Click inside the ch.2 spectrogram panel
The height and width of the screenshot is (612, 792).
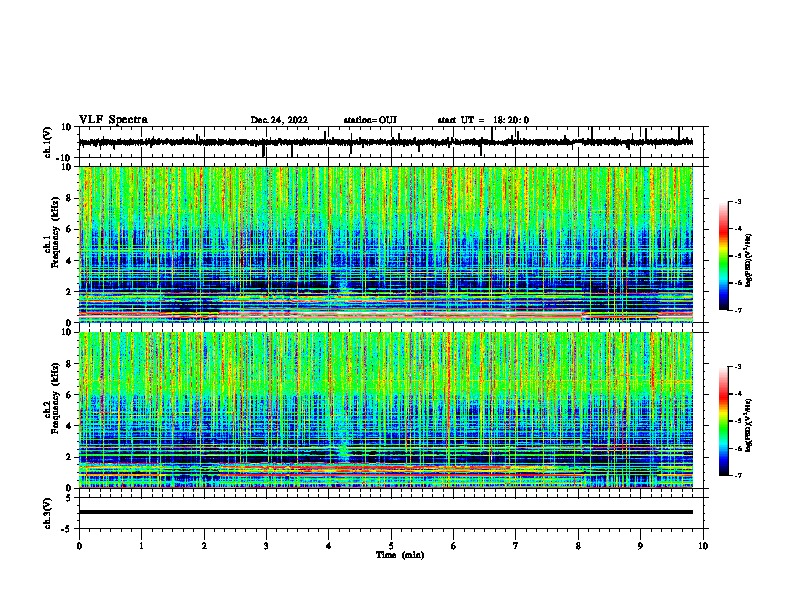coord(386,410)
